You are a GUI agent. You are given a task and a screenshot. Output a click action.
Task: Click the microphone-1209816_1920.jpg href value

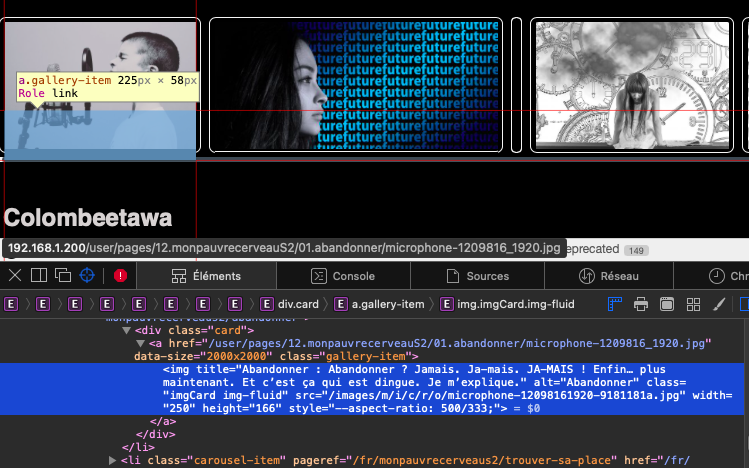456,343
